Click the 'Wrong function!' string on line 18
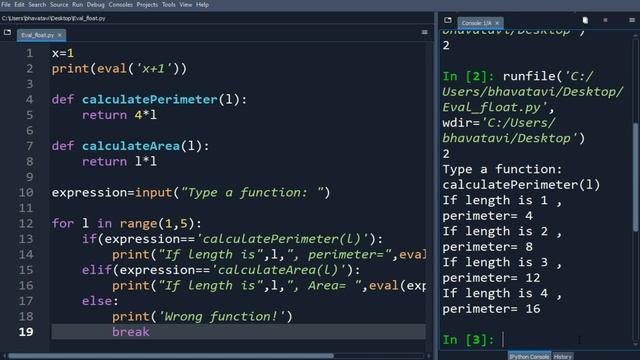Image resolution: width=640 pixels, height=360 pixels. pyautogui.click(x=221, y=316)
